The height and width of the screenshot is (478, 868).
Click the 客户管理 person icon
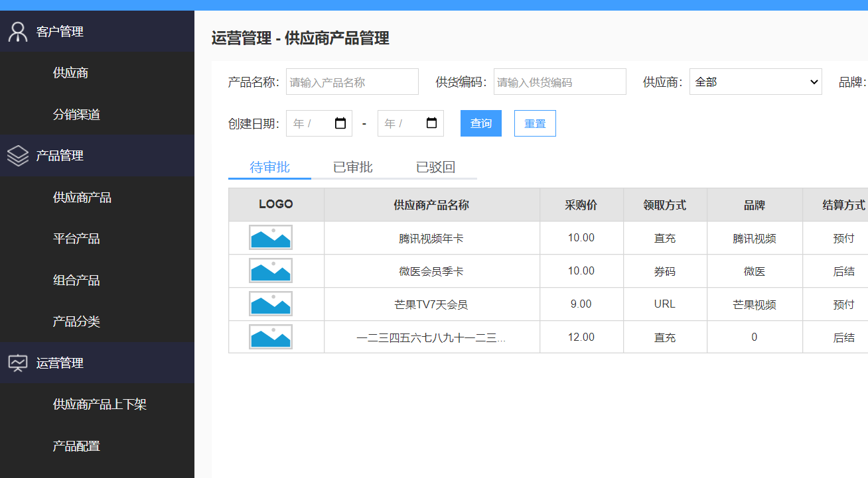tap(18, 31)
